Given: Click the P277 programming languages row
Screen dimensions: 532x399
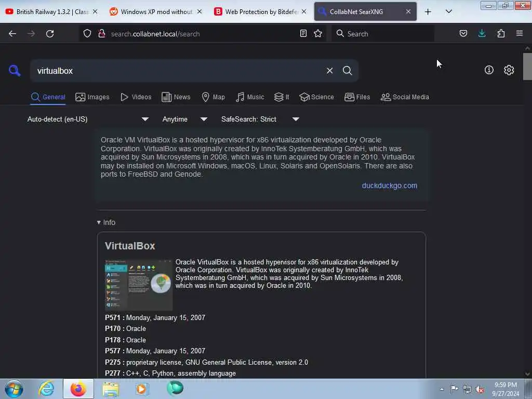Looking at the screenshot, I should 170,373.
